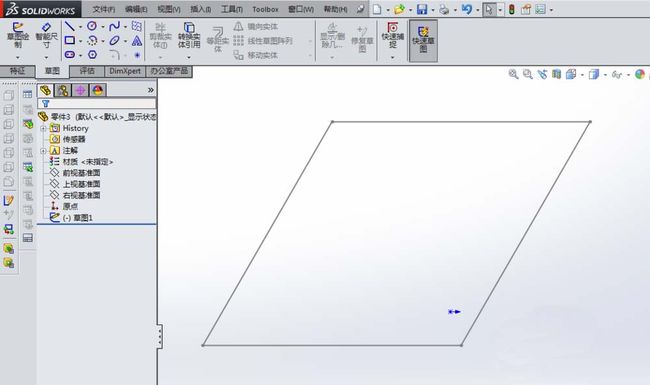The width and height of the screenshot is (650, 385).
Task: Select the Corner Rectangle tool
Action: coord(70,40)
